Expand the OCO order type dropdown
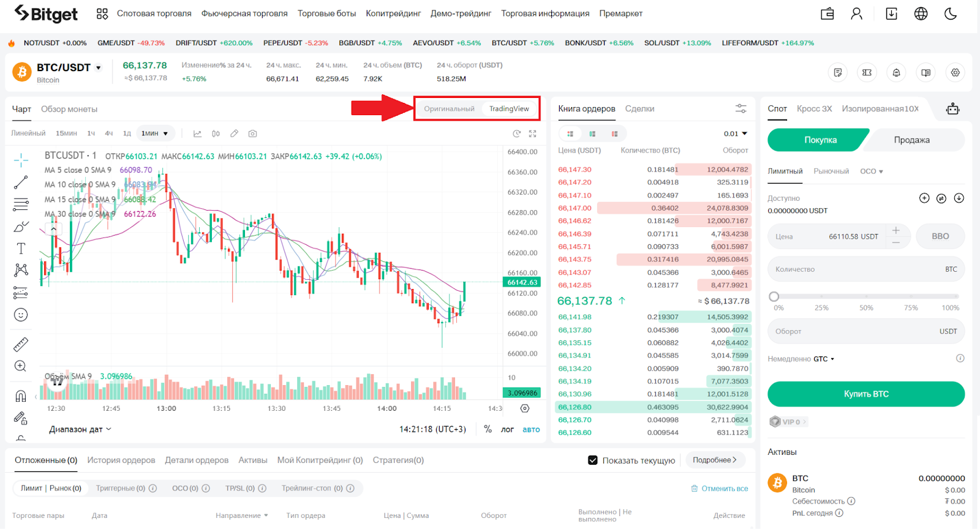 coord(871,171)
